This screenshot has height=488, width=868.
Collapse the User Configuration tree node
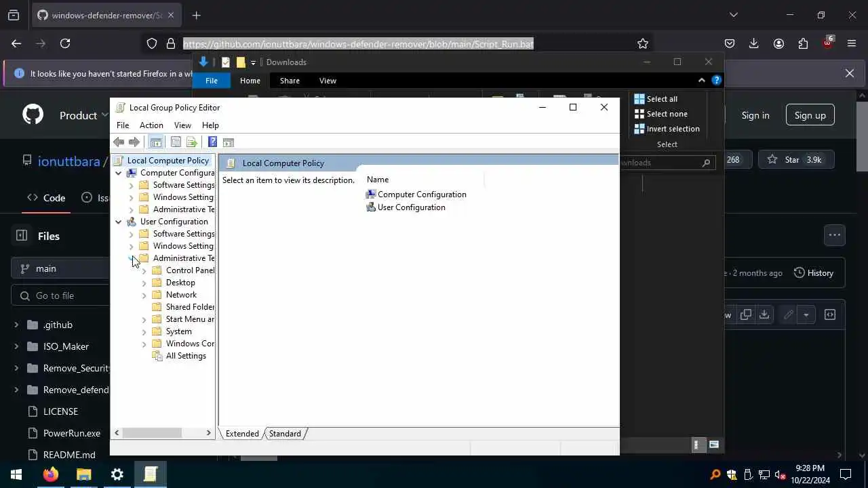click(119, 222)
